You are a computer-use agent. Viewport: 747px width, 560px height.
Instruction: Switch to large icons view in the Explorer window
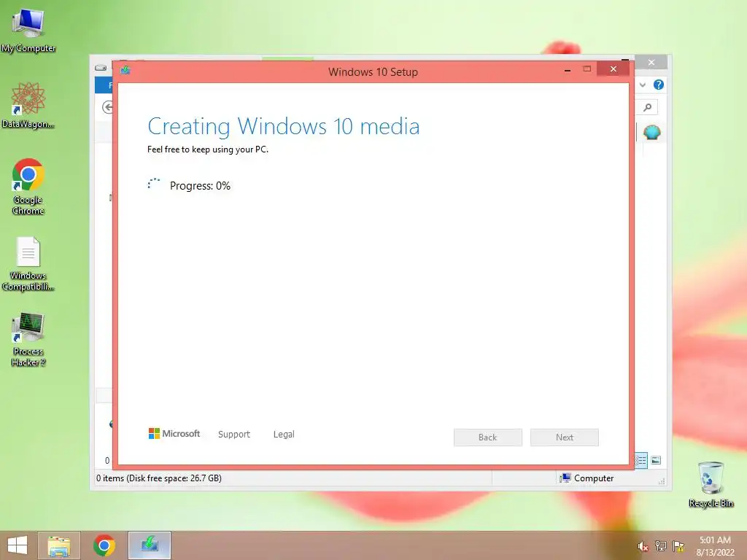[x=656, y=460]
